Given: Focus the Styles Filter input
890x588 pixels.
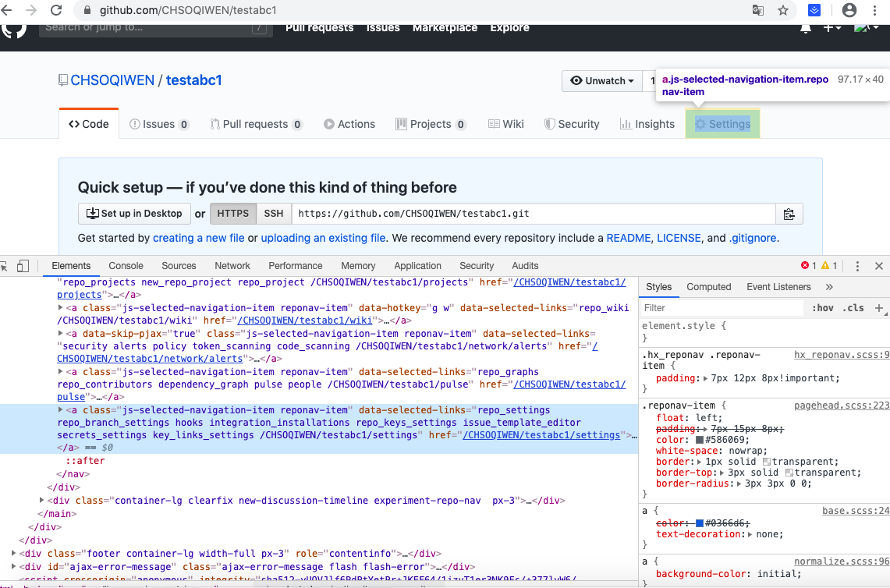Looking at the screenshot, I should coord(722,308).
